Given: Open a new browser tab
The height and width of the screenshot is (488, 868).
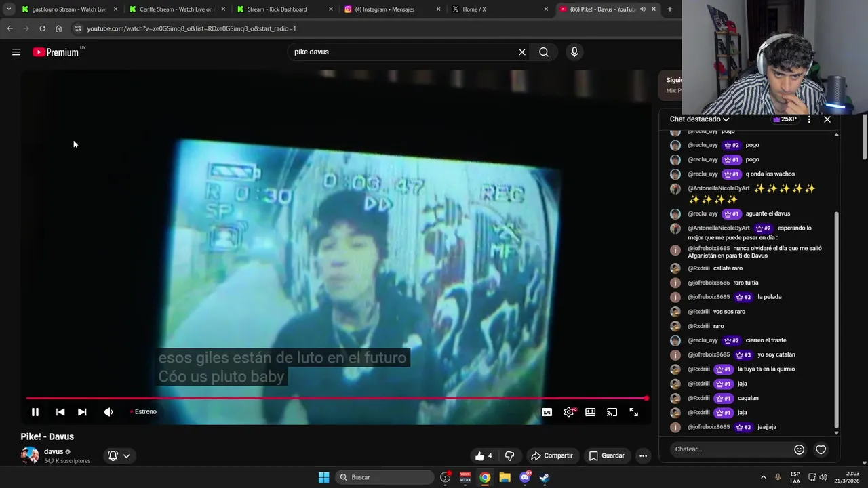Looking at the screenshot, I should coord(670,9).
